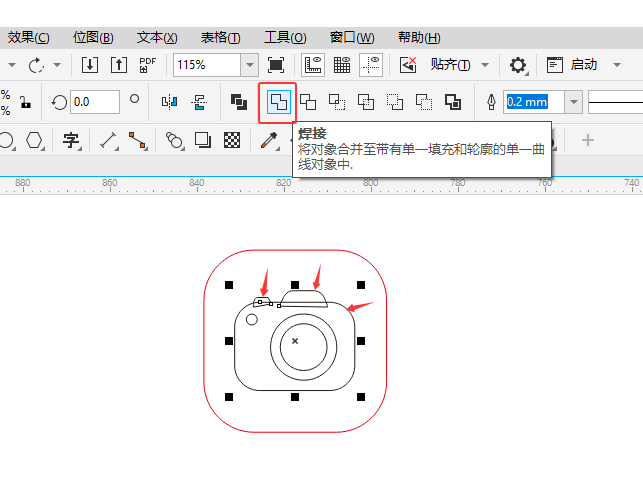Screen dimensions: 643x479
Task: Expand the 贴齐(T) snap-to dropdown arrow
Action: point(485,65)
